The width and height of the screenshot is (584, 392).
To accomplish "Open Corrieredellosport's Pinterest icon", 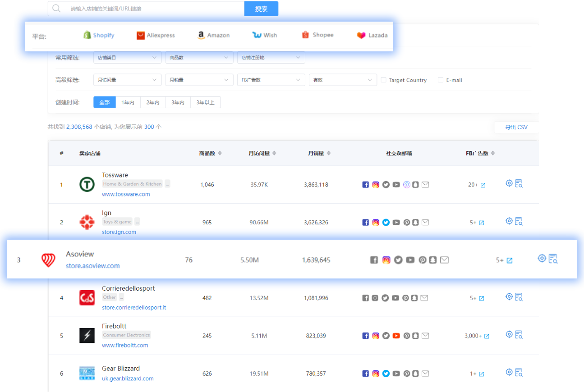I will click(406, 298).
